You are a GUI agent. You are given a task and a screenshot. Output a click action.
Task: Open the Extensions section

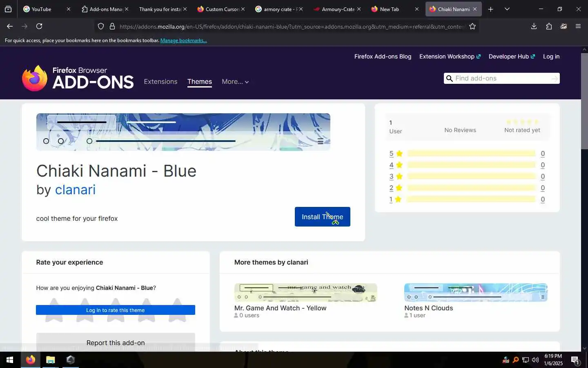160,81
